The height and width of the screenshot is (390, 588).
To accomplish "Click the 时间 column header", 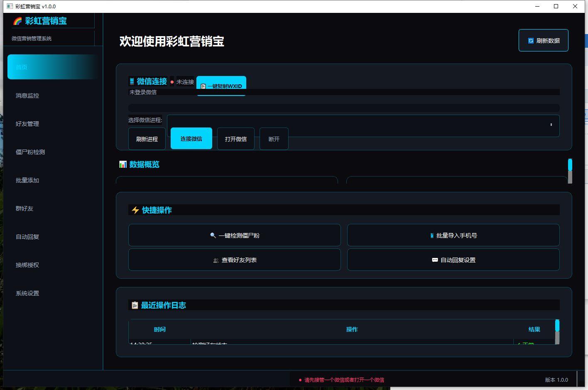I will [160, 329].
